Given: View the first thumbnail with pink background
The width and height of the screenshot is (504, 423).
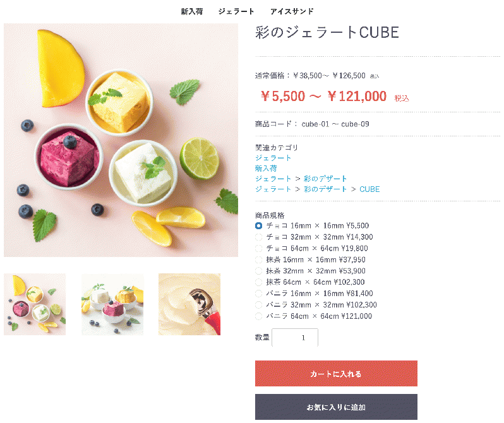Looking at the screenshot, I should coord(35,304).
